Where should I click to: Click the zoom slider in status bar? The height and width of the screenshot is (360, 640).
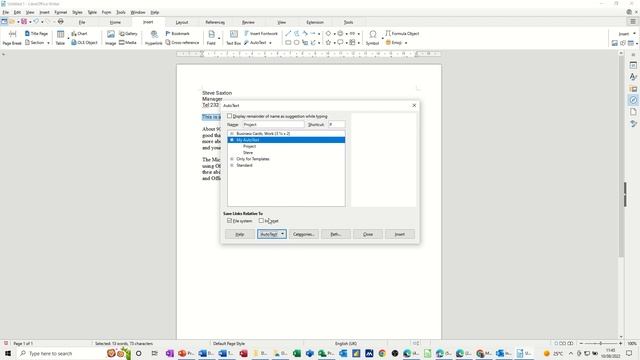click(601, 344)
